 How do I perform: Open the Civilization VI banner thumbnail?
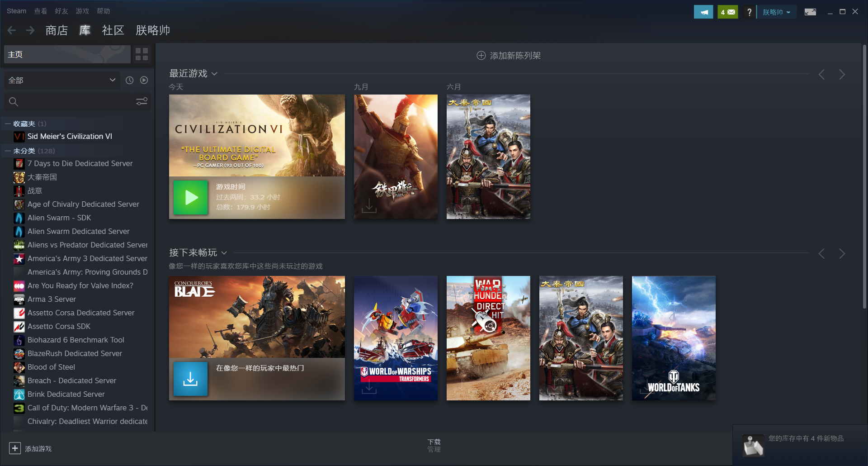257,135
